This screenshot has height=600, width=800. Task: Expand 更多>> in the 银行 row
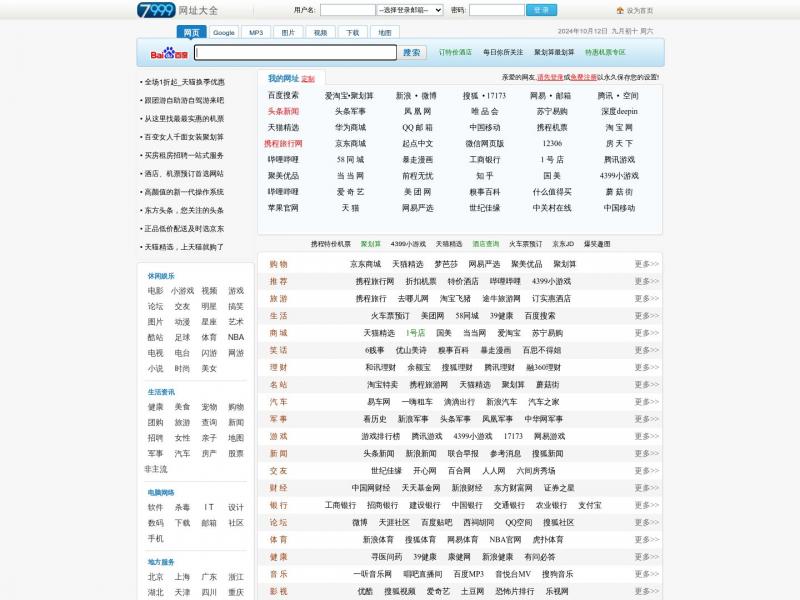click(x=646, y=505)
